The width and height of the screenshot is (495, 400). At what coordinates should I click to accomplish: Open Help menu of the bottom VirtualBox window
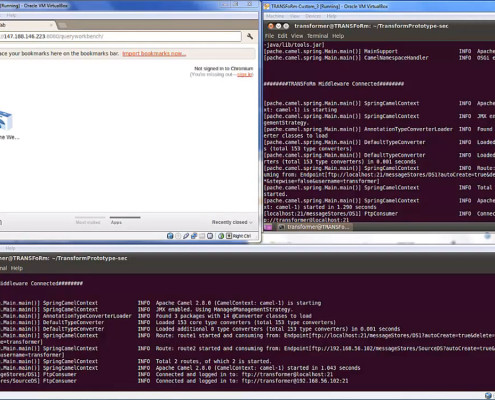coord(10,248)
